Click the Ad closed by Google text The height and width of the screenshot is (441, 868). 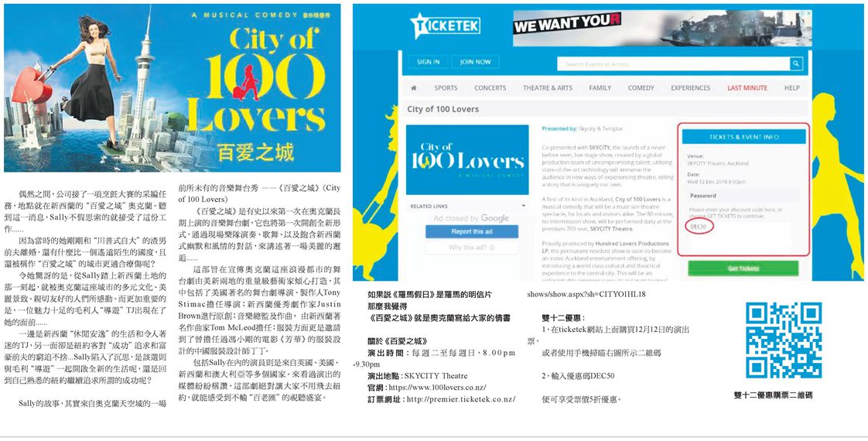(471, 218)
